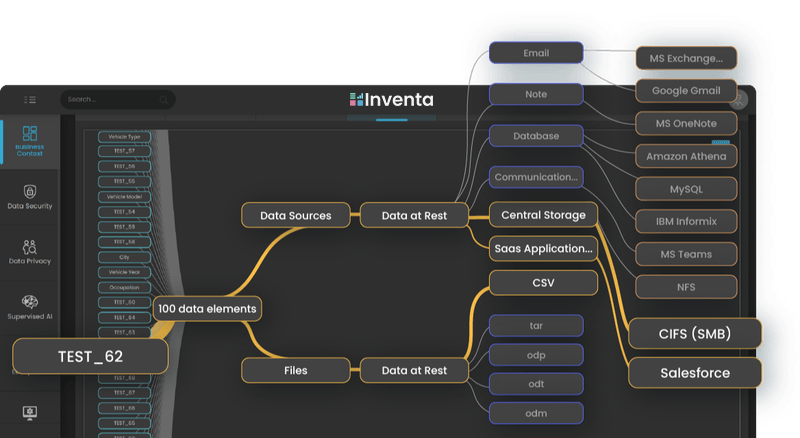800x438 pixels.
Task: Select the TEST_66 data element
Action: (124, 408)
